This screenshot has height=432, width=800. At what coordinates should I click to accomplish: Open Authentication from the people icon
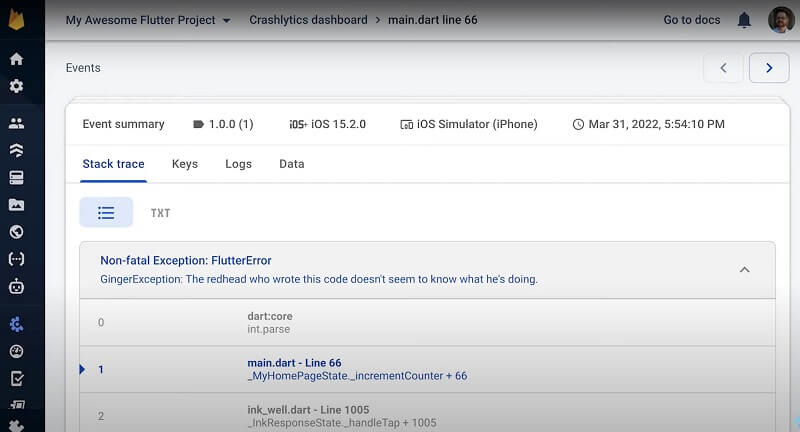coord(16,123)
